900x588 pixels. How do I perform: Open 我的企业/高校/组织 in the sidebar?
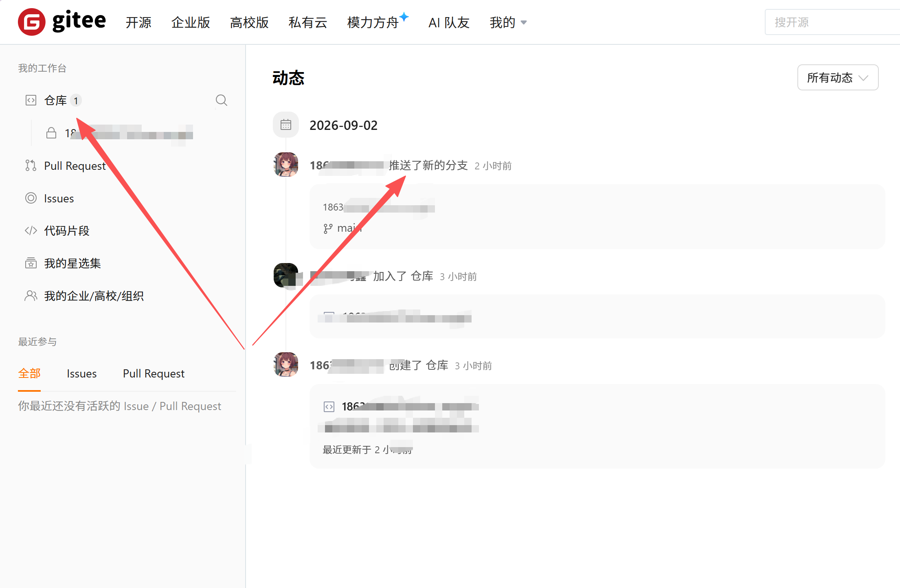(94, 296)
